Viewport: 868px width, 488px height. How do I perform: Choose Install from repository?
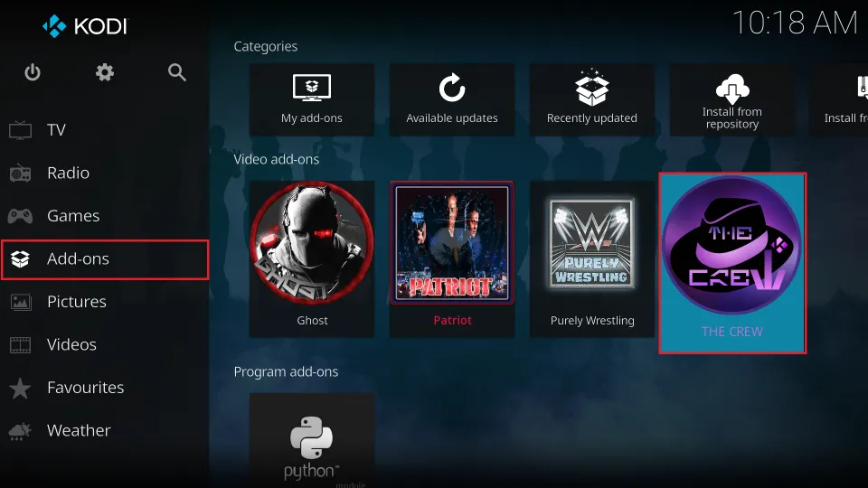pos(731,99)
